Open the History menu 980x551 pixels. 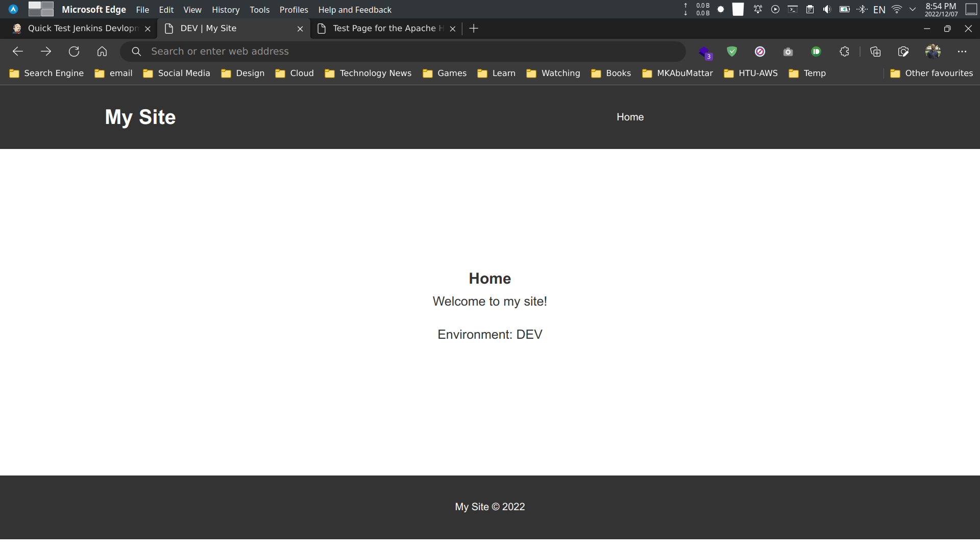(225, 10)
